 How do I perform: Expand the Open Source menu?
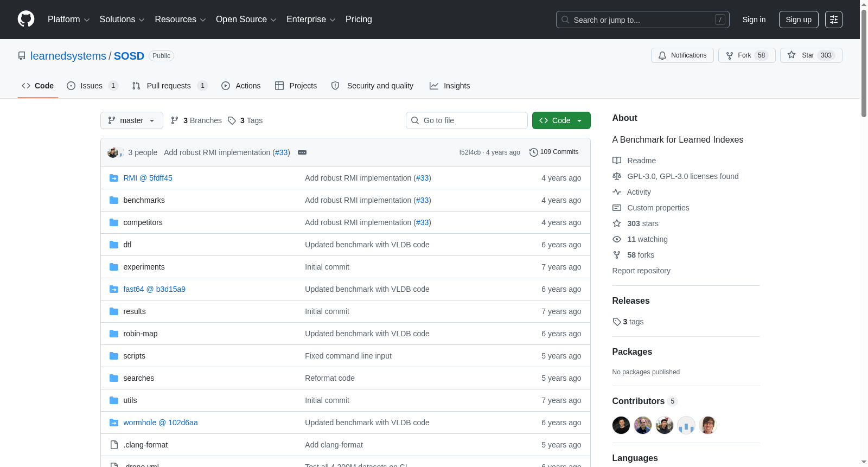point(246,20)
